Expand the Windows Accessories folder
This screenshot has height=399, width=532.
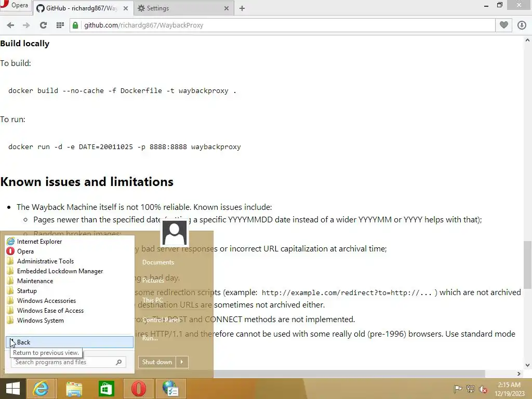pyautogui.click(x=69, y=300)
